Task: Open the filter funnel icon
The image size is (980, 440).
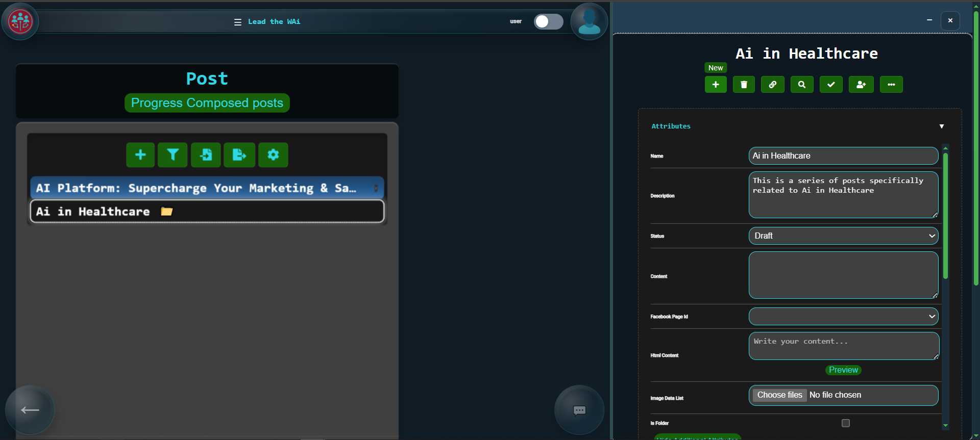Action: (173, 155)
